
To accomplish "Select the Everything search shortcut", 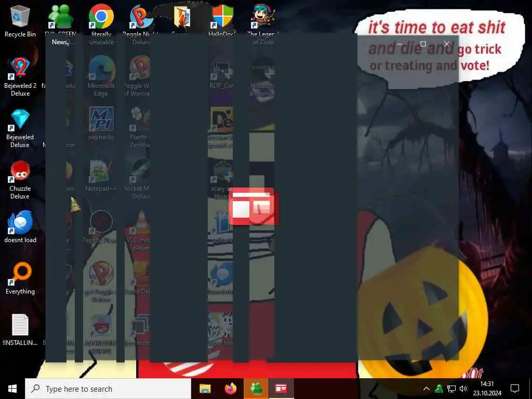I will [20, 278].
